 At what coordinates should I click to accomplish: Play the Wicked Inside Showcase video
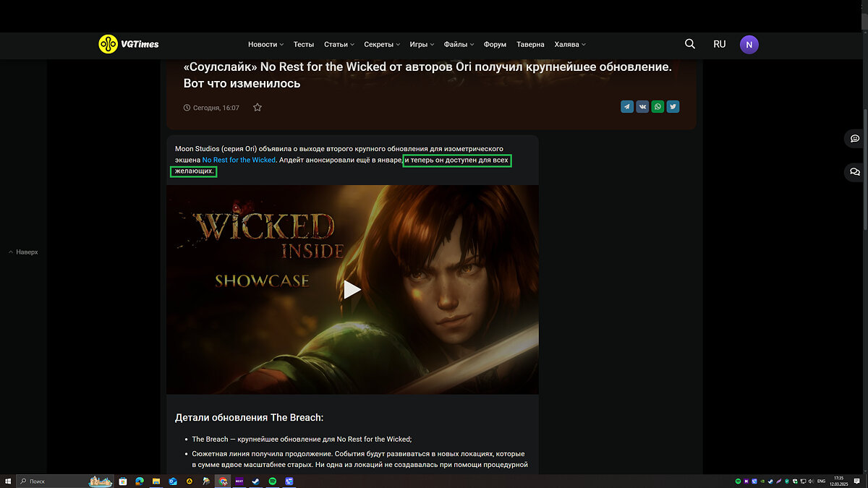(x=352, y=289)
